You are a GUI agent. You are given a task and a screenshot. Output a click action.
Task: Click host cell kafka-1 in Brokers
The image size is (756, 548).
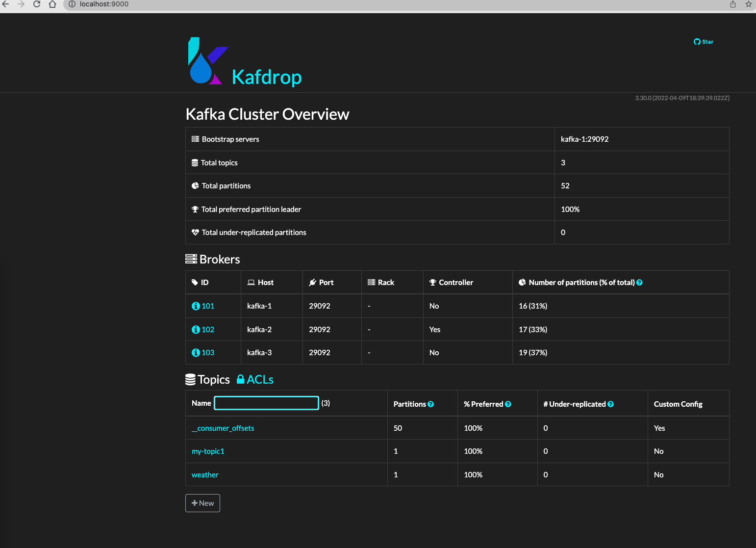point(259,306)
